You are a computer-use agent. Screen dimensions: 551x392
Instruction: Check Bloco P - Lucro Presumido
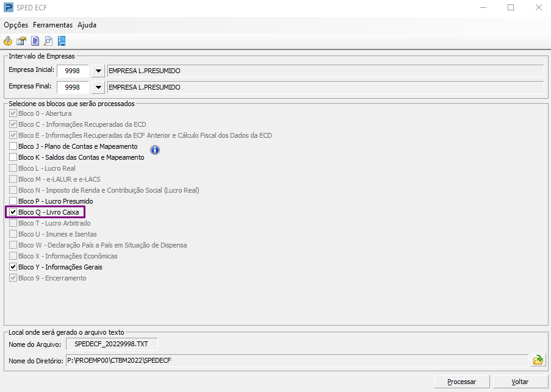[13, 201]
